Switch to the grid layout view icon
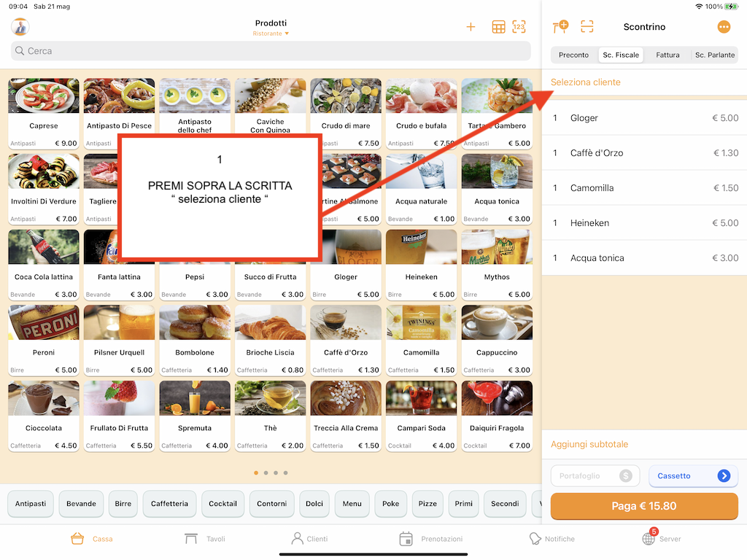The width and height of the screenshot is (747, 560). [498, 27]
